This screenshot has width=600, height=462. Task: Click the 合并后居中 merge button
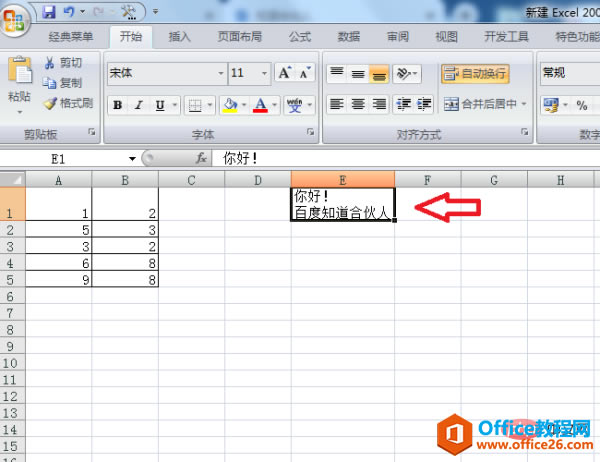[x=485, y=104]
